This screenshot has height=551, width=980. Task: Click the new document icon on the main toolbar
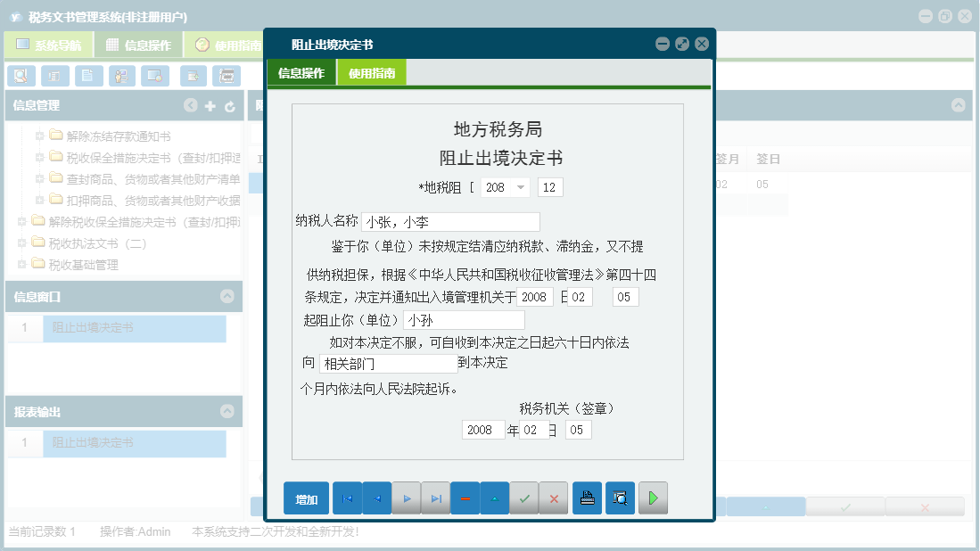coord(87,76)
